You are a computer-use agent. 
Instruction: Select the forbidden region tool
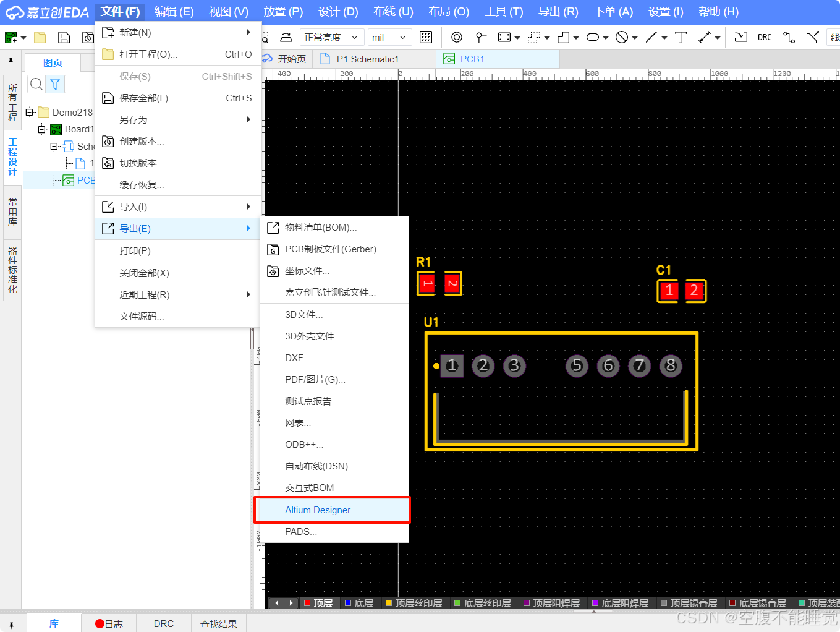coord(622,37)
